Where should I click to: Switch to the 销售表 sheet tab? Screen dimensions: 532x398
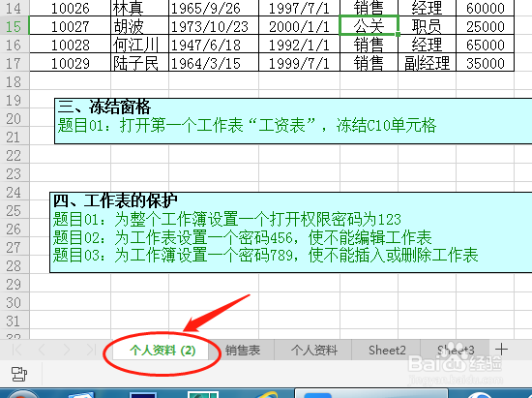pos(243,351)
